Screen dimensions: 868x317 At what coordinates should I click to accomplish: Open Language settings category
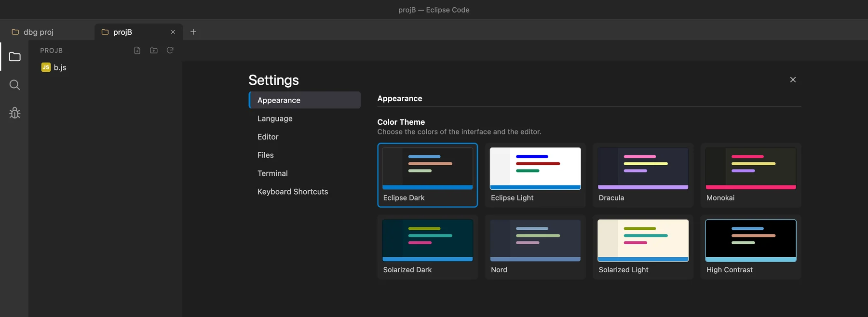305,119
